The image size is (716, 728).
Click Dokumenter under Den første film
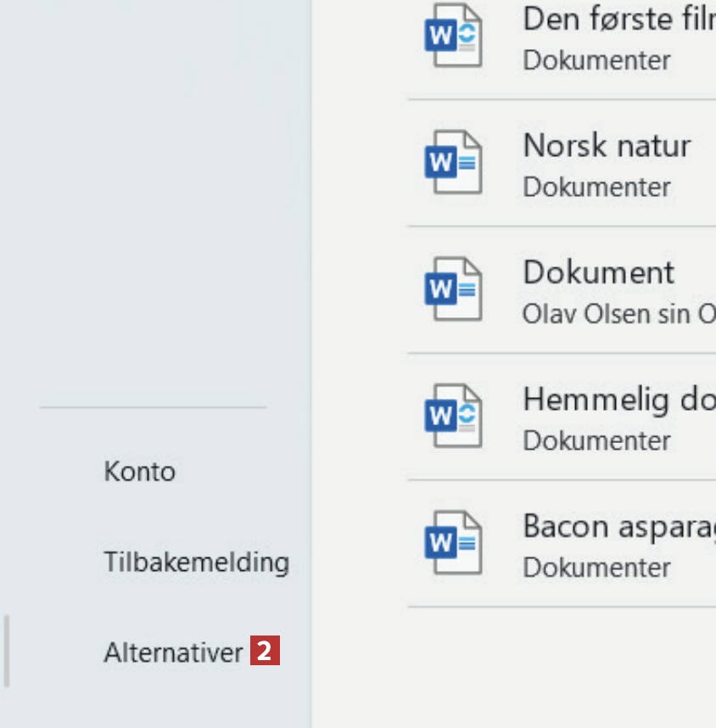coord(596,60)
